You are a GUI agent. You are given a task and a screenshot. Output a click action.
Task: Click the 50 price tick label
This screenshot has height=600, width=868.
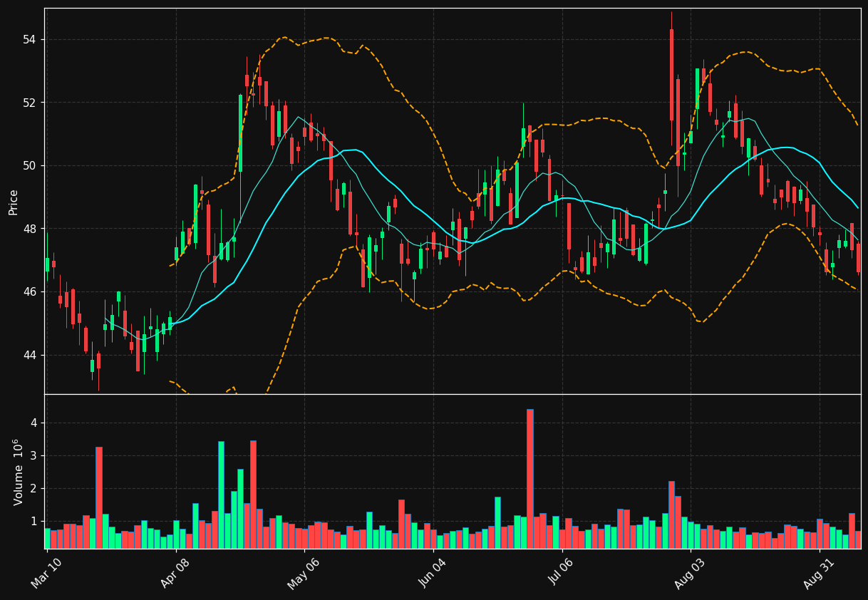[x=31, y=166]
